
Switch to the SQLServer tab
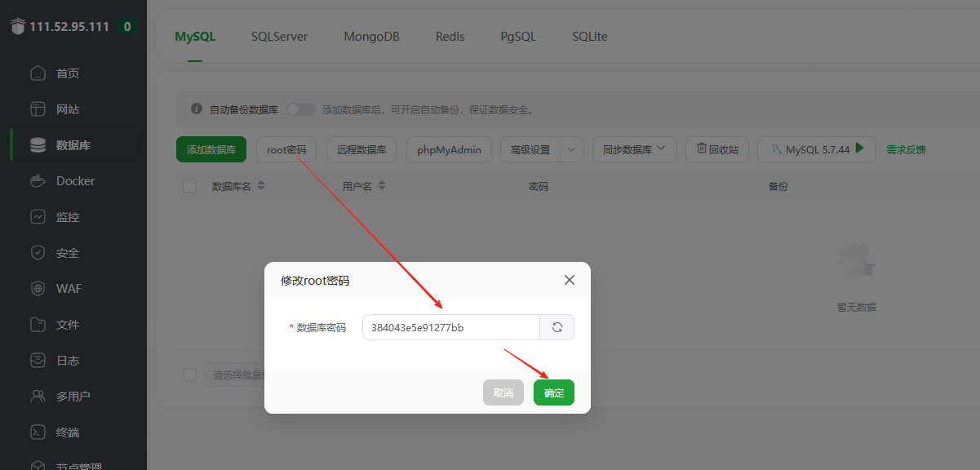tap(279, 36)
